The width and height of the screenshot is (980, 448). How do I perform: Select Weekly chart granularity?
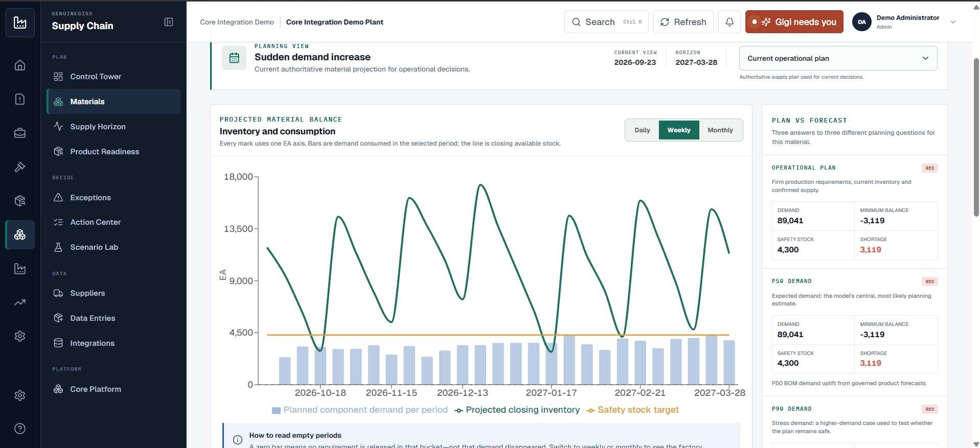[x=679, y=130]
